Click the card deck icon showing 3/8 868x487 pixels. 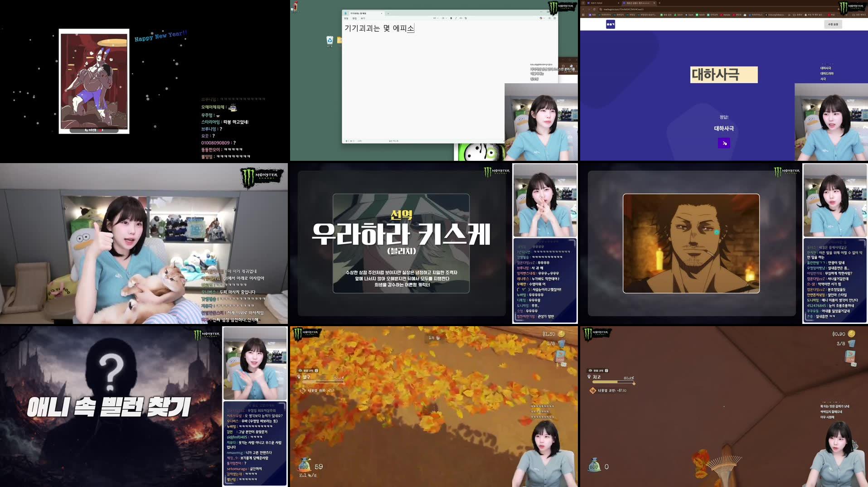[852, 344]
